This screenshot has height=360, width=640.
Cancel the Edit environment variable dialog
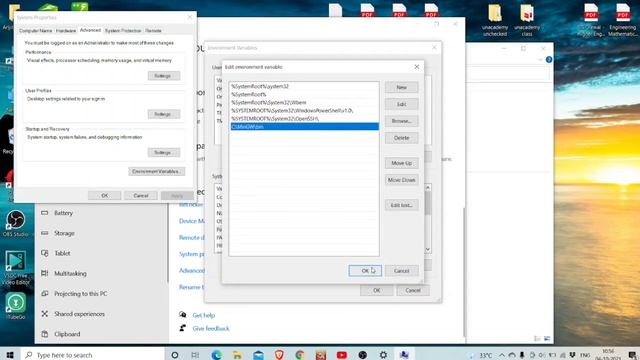pos(401,271)
